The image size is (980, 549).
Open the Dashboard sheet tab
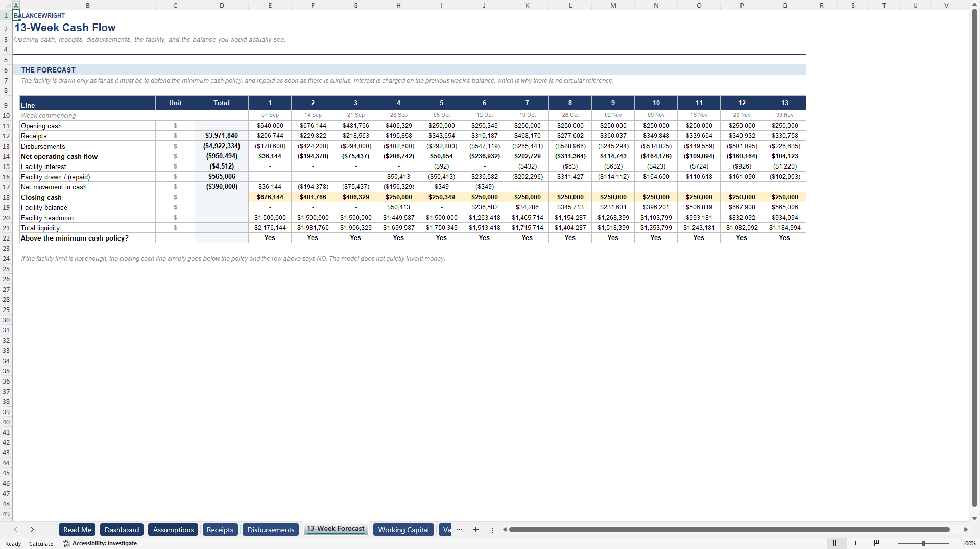pyautogui.click(x=122, y=530)
